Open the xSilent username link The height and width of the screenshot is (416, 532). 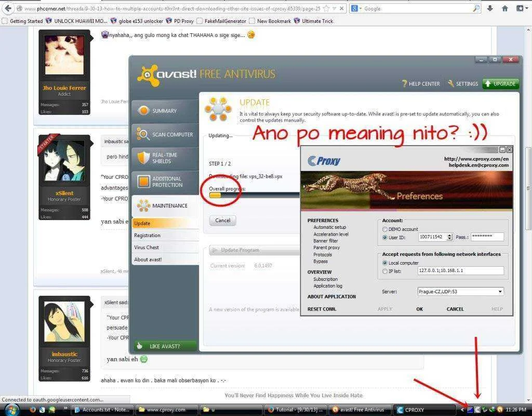[64, 193]
